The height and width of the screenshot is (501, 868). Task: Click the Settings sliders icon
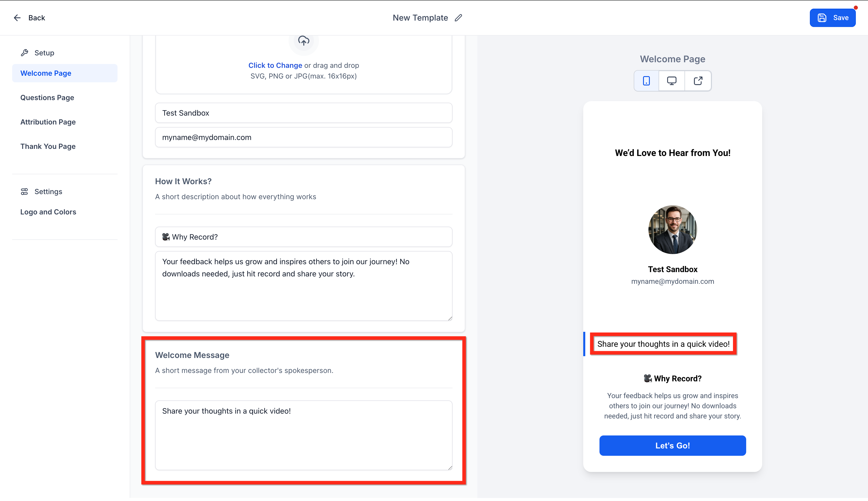click(x=24, y=192)
